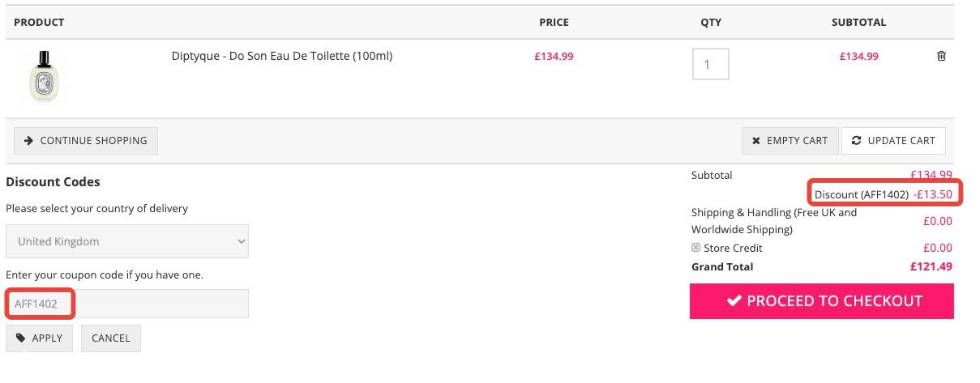This screenshot has width=980, height=383.
Task: Apply the coupon code
Action: [39, 338]
